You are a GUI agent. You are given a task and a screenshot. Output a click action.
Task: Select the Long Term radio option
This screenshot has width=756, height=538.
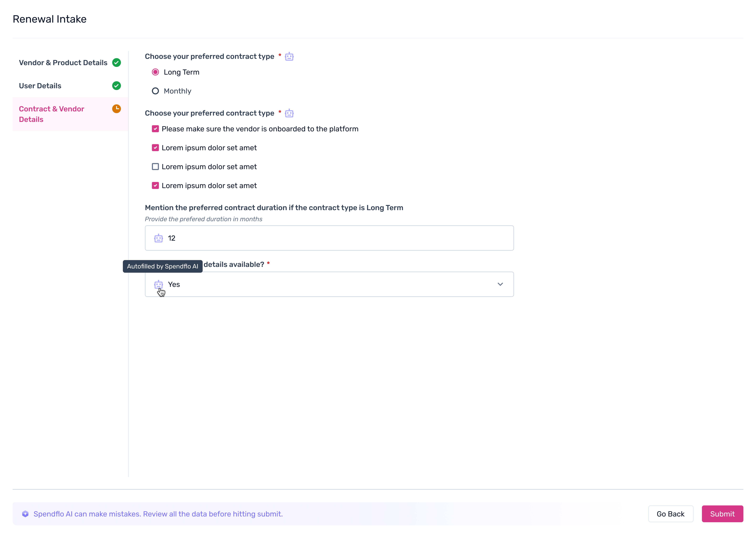click(155, 72)
